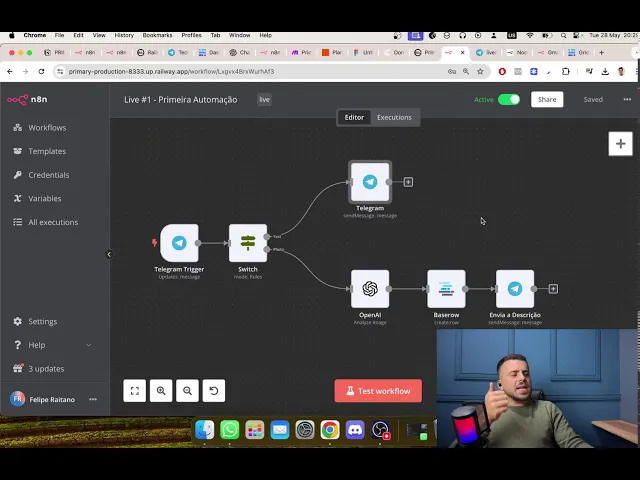Open Mail from the dock
The height and width of the screenshot is (480, 640).
[280, 430]
